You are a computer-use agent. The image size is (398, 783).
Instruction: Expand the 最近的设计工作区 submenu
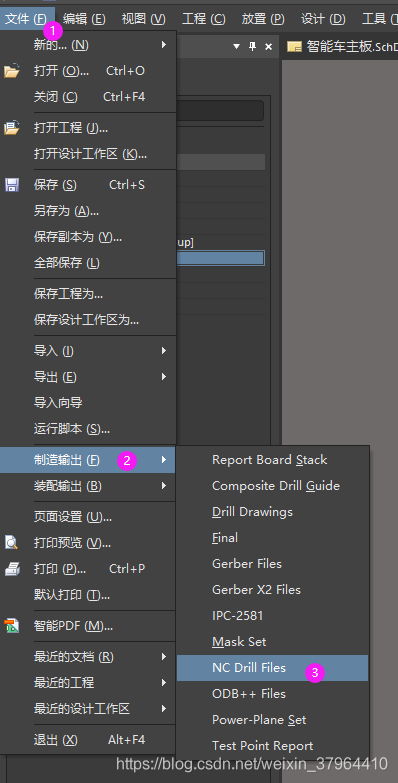88,708
